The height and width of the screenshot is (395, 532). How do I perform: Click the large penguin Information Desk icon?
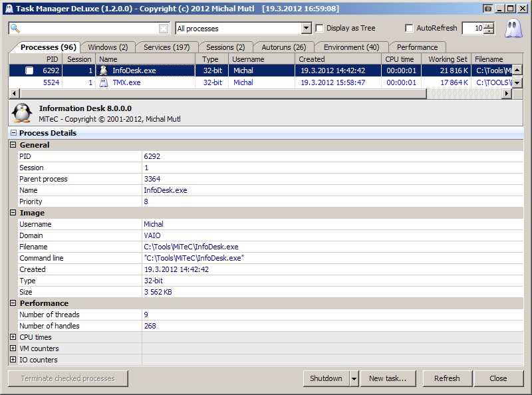point(22,113)
